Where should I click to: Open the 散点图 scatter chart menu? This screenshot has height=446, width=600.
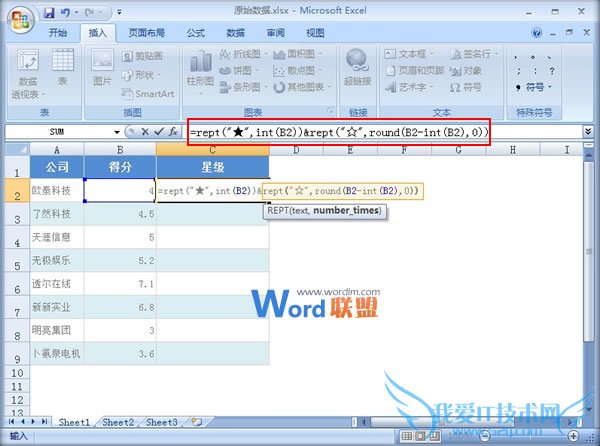pos(297,70)
